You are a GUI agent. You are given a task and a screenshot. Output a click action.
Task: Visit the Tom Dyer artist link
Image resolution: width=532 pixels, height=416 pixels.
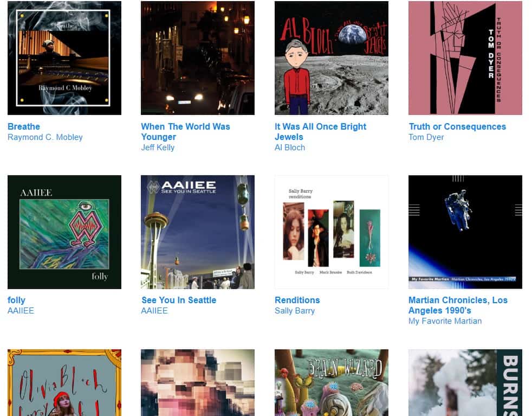[x=426, y=137]
